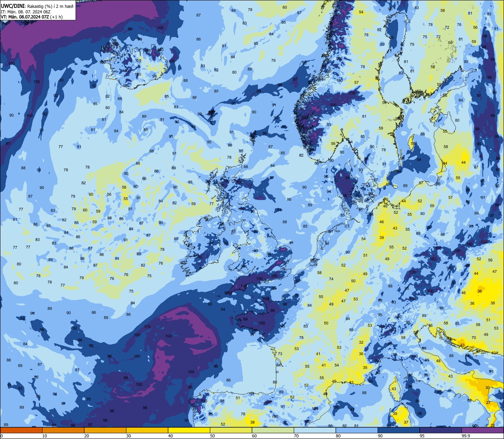
Task: Click the humidity value 32 on the map
Action: 361,343
